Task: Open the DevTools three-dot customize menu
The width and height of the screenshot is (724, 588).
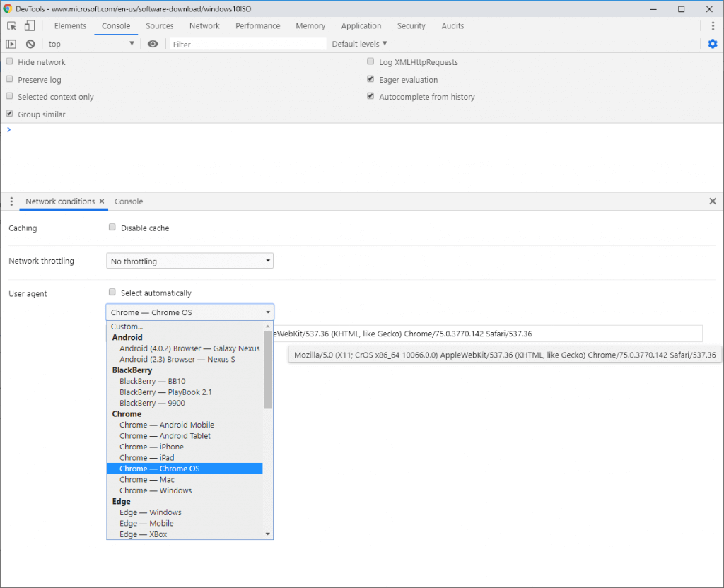Action: (713, 26)
